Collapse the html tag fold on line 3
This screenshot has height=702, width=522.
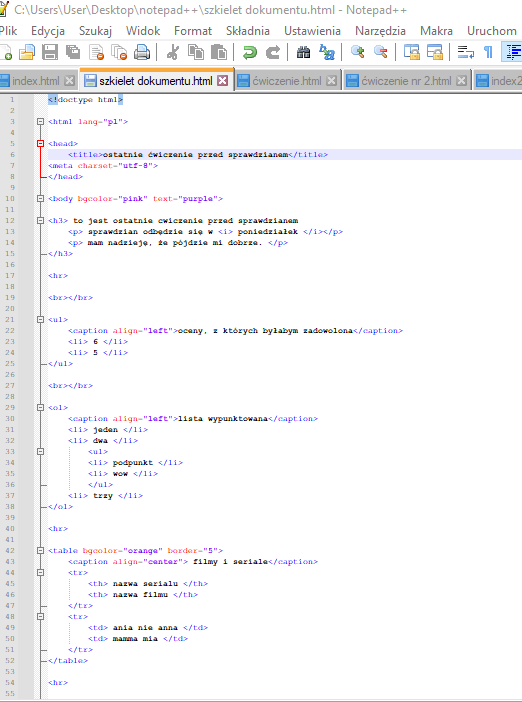[x=40, y=121]
